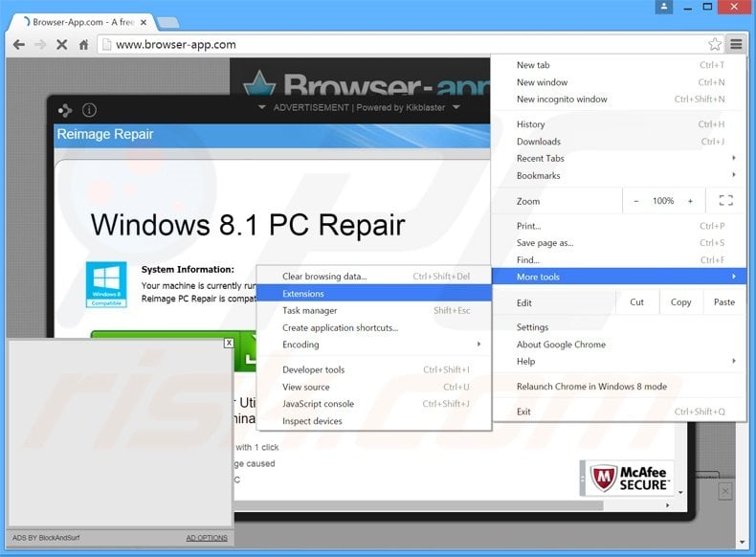The width and height of the screenshot is (756, 557).
Task: Open a new tab button
Action: coord(167,22)
